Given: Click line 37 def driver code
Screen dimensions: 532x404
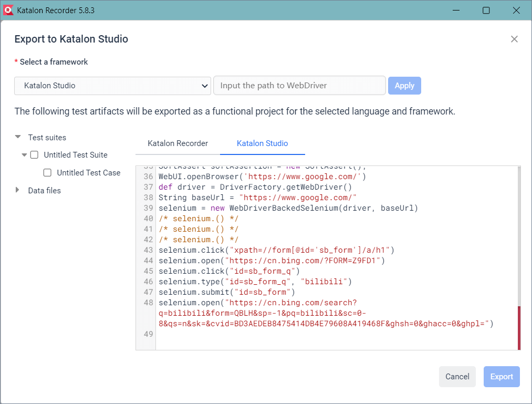Looking at the screenshot, I should pos(255,187).
